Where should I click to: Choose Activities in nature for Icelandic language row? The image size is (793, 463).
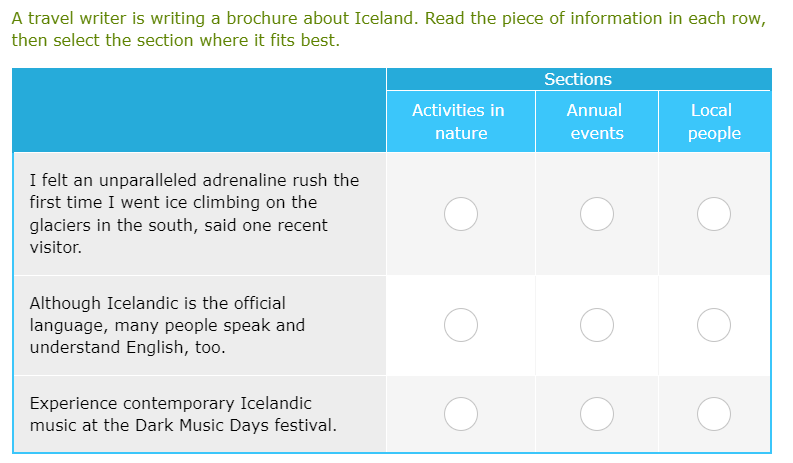tap(461, 324)
